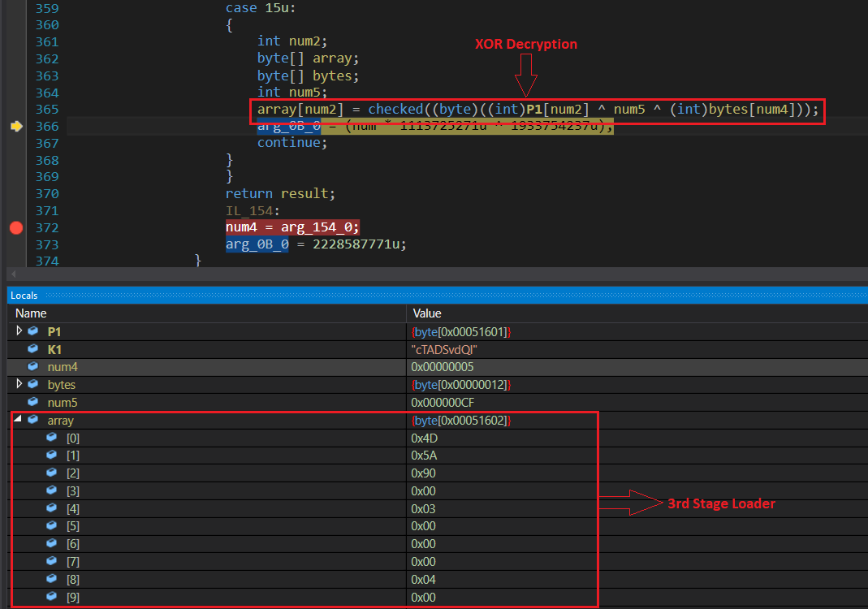
Task: Click the left arrow of the horizontal scrollbar
Action: tap(13, 274)
